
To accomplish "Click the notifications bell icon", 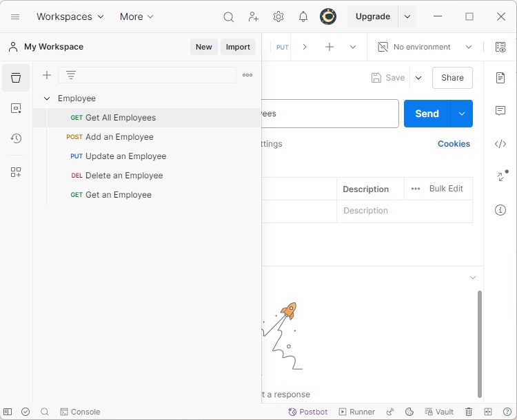I will click(303, 17).
